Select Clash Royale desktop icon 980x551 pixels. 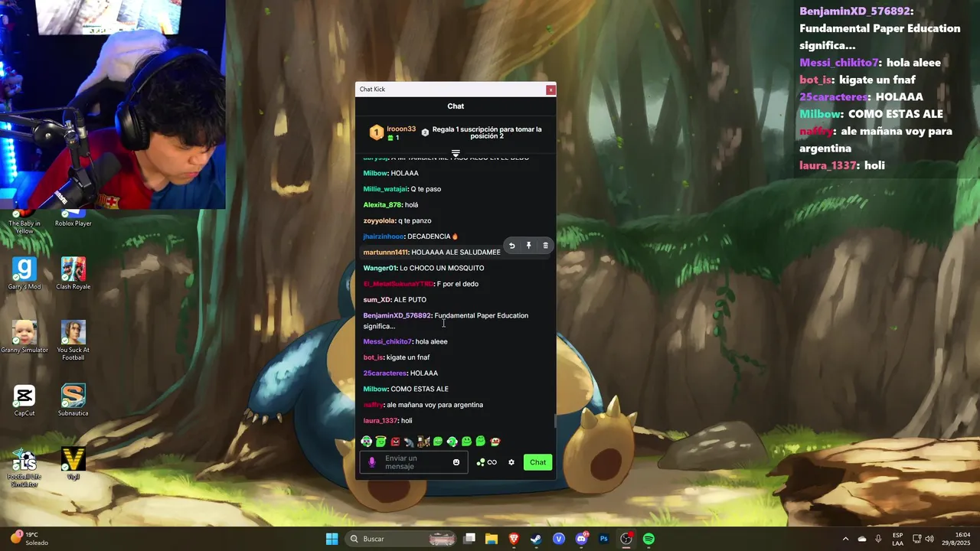(73, 273)
